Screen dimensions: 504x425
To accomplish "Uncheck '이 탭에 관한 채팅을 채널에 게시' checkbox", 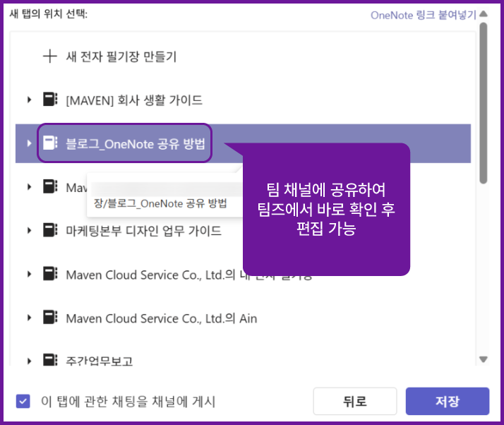I will click(23, 401).
